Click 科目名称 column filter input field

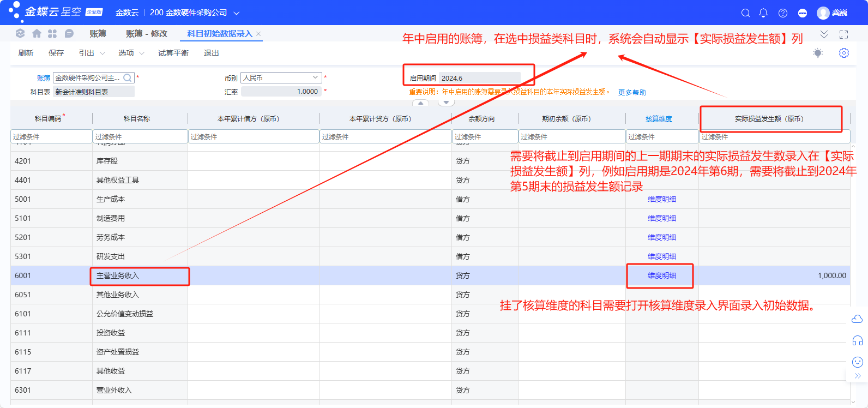click(x=140, y=136)
